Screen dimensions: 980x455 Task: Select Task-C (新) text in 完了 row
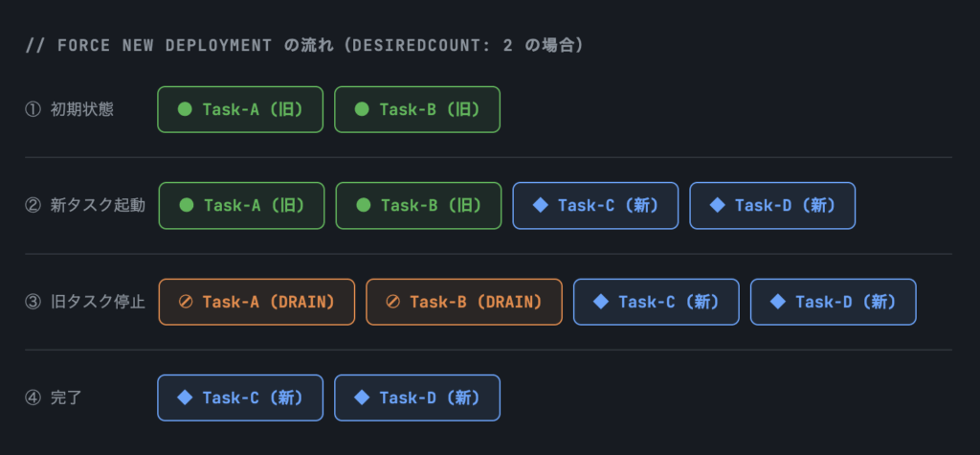pyautogui.click(x=253, y=398)
